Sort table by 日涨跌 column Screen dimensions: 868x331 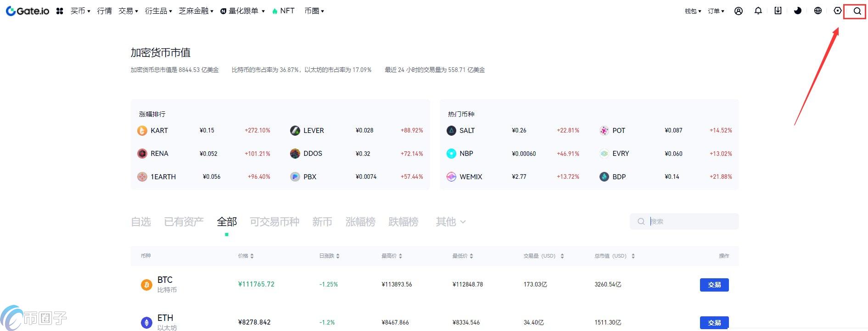(x=329, y=256)
